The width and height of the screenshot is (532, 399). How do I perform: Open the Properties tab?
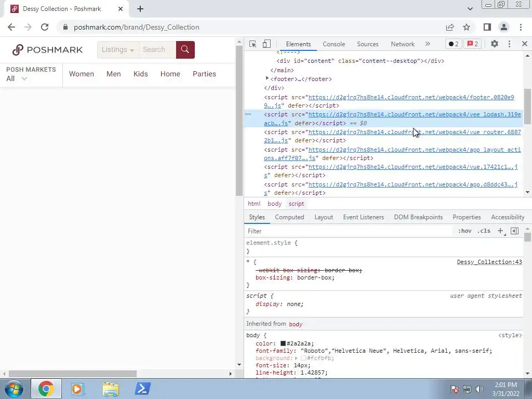[x=467, y=217]
